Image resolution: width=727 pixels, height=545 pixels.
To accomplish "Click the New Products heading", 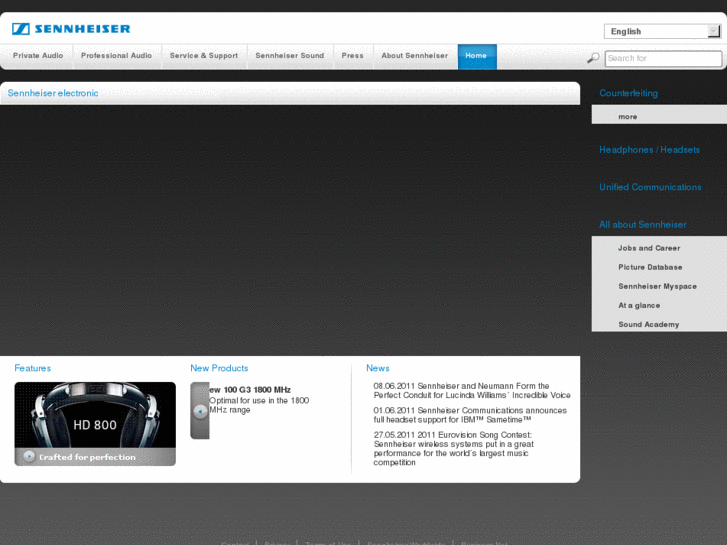I will (219, 368).
